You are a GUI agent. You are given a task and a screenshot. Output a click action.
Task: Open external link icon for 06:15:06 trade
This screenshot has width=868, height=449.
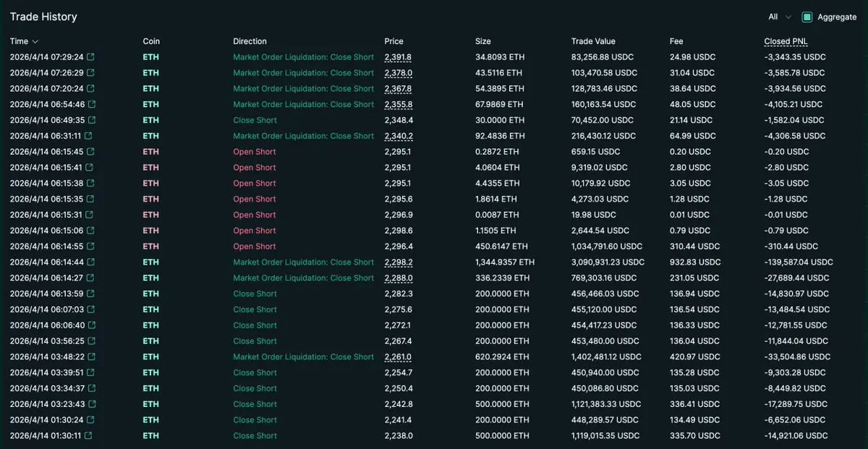point(91,231)
